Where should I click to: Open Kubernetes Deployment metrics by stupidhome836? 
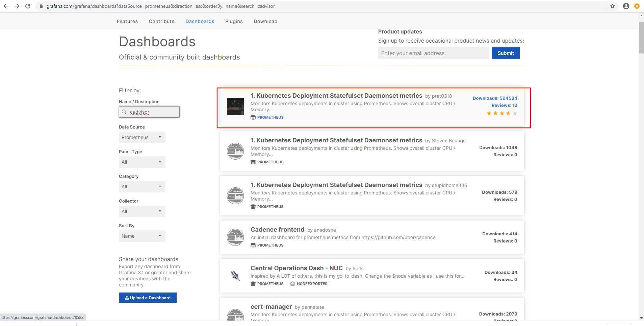tap(336, 185)
